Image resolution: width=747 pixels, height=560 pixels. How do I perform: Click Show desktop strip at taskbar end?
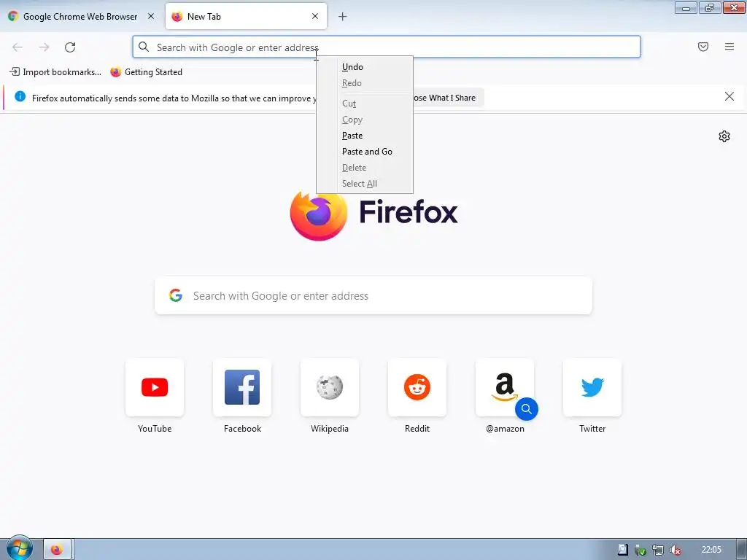741,550
